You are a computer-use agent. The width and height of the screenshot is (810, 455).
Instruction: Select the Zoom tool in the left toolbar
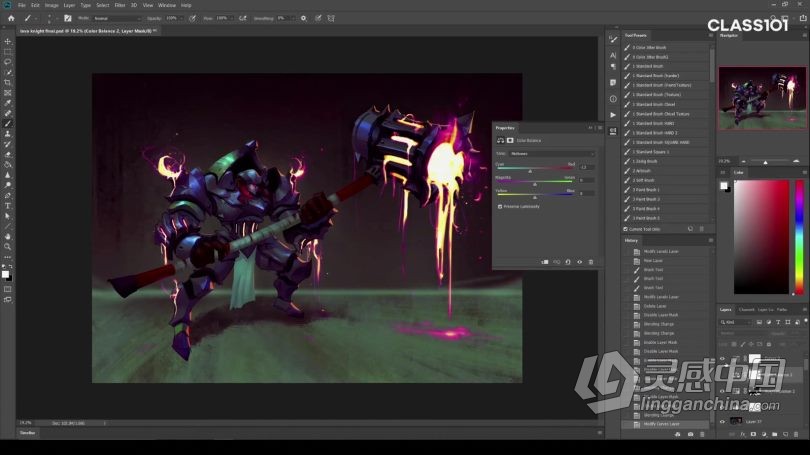(x=7, y=247)
